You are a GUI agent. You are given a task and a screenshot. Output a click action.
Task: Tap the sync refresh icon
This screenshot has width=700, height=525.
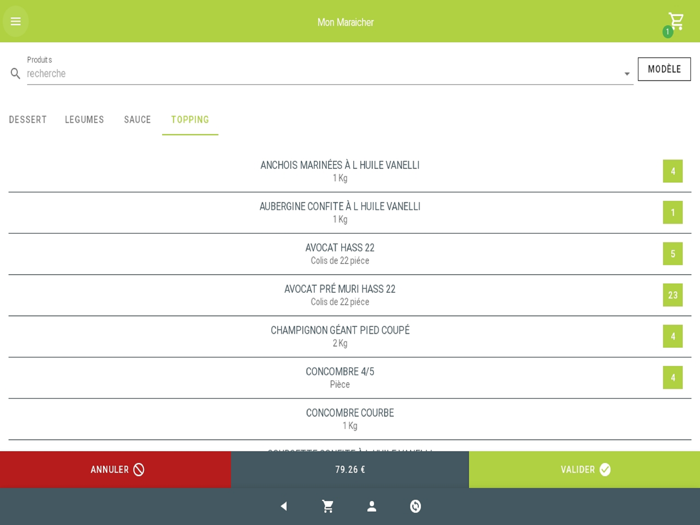click(415, 506)
